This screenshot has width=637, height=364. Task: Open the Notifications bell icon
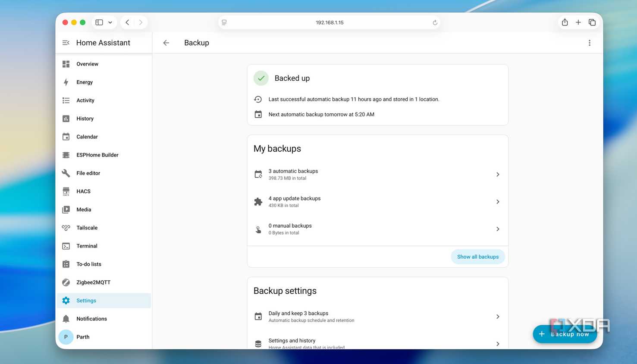[66, 319]
